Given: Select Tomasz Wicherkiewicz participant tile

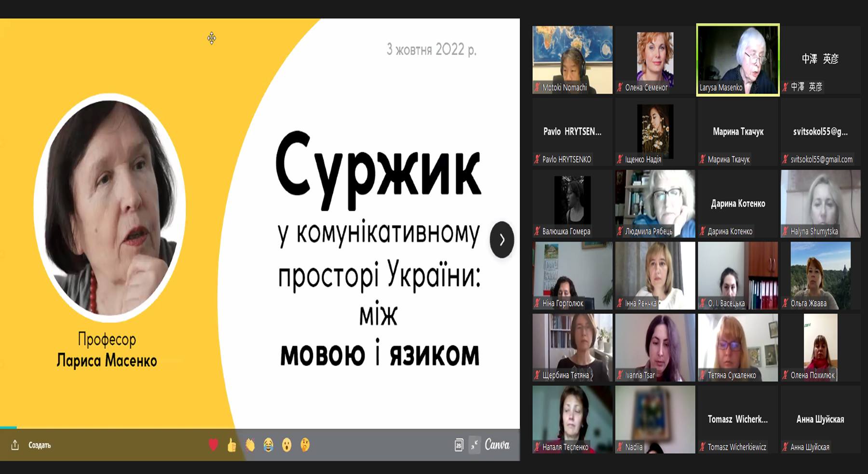Looking at the screenshot, I should point(737,420).
